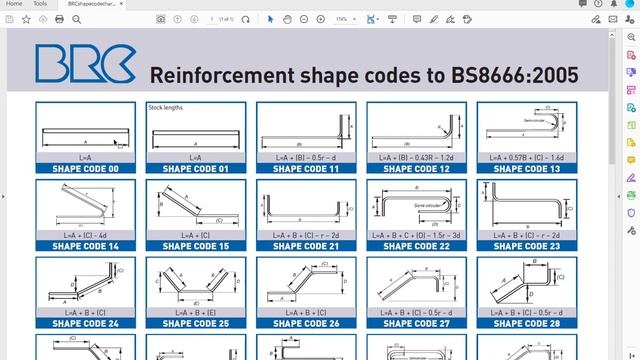Open the Protect shield tool in the right pane
This screenshot has width=640, height=360.
pos(631,213)
